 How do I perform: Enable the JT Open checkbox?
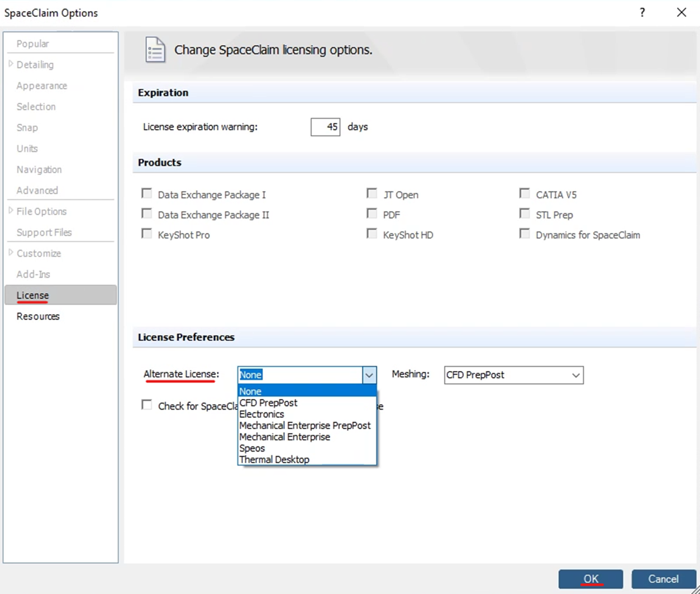point(372,194)
